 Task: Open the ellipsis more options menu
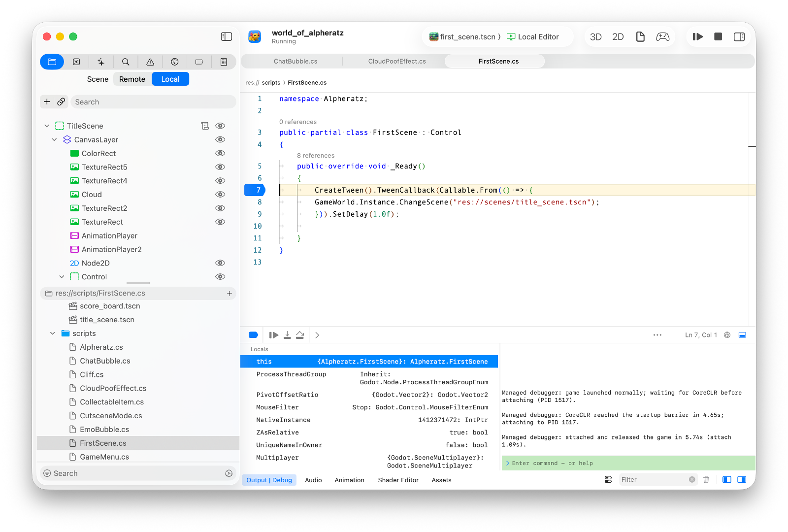(657, 335)
